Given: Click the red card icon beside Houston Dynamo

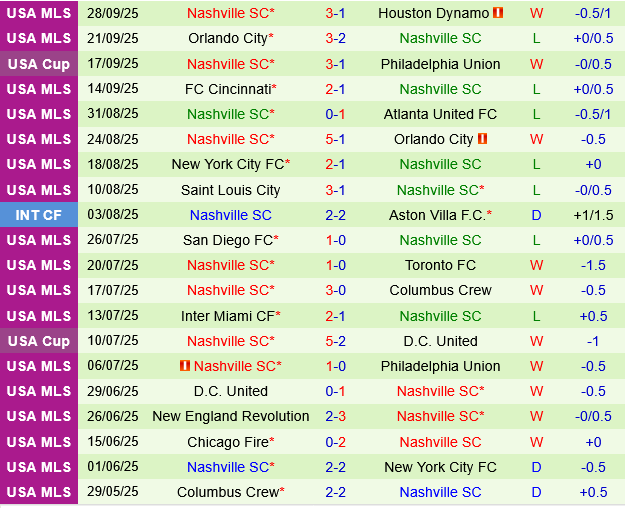Looking at the screenshot, I should pos(499,14).
